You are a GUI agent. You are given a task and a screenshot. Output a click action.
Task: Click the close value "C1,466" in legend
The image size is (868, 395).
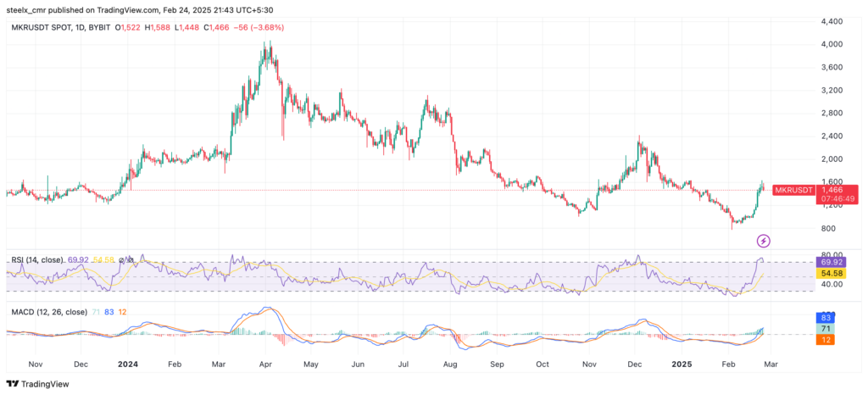pyautogui.click(x=214, y=27)
